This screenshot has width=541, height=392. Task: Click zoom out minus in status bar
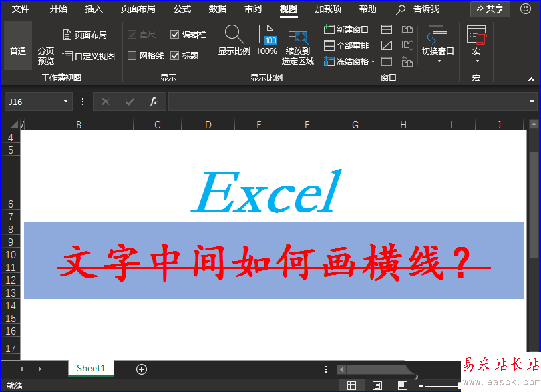(x=421, y=385)
